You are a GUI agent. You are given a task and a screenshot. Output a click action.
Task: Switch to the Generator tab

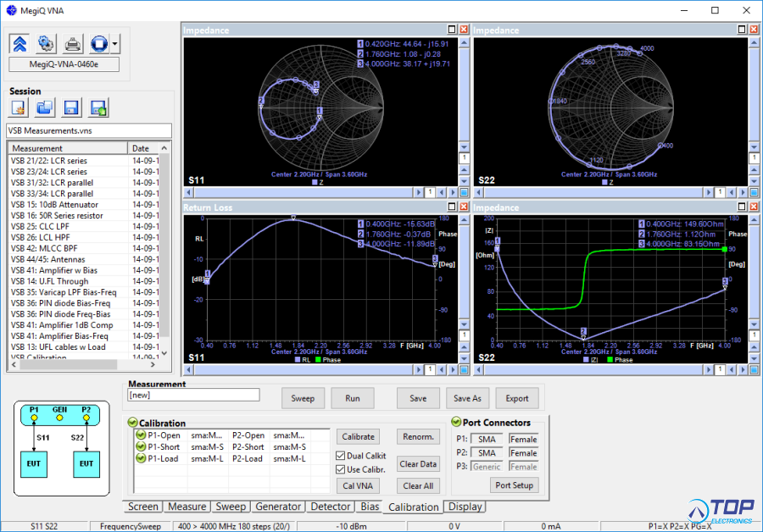278,507
